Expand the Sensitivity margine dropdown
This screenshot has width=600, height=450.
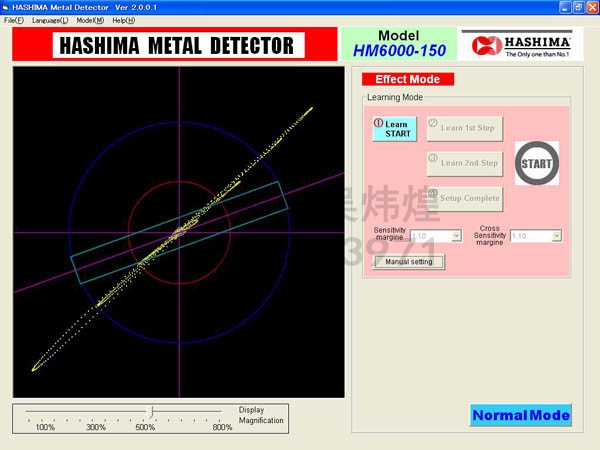click(456, 237)
